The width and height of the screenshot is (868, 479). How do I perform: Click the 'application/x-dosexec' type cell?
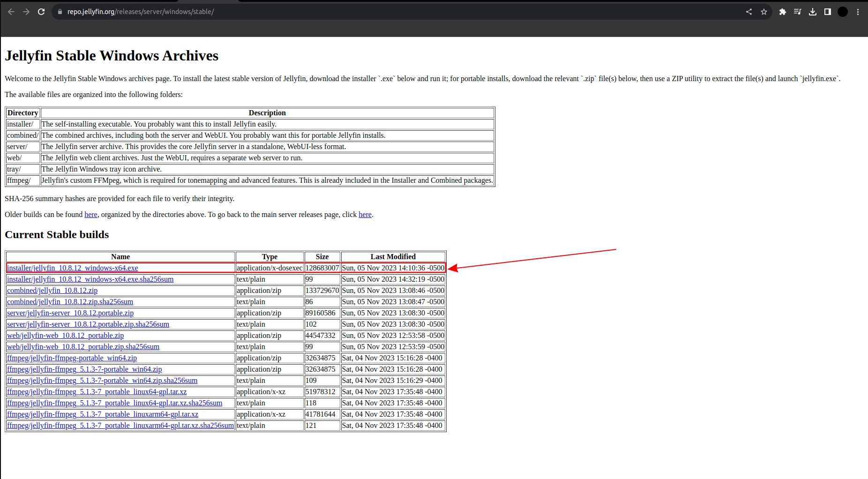[269, 268]
